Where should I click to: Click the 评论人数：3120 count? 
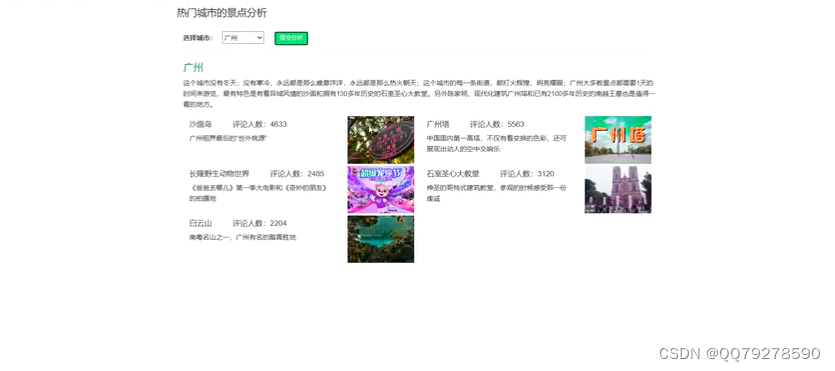tap(527, 174)
